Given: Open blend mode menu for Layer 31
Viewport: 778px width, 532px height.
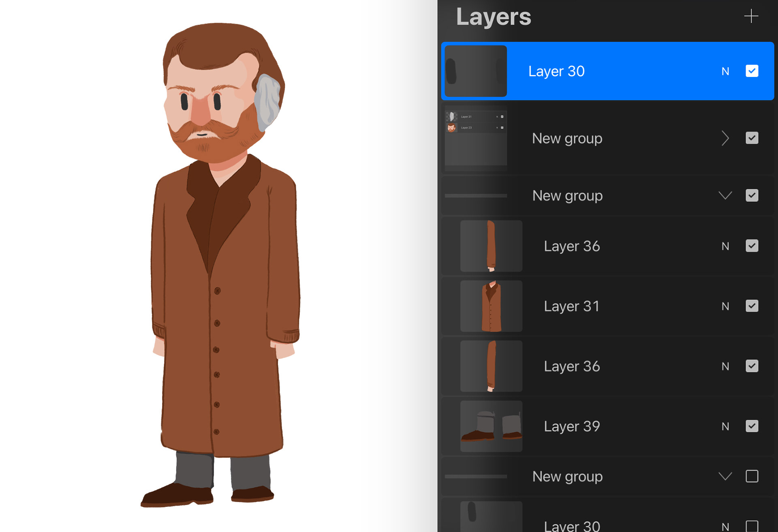Looking at the screenshot, I should (725, 306).
